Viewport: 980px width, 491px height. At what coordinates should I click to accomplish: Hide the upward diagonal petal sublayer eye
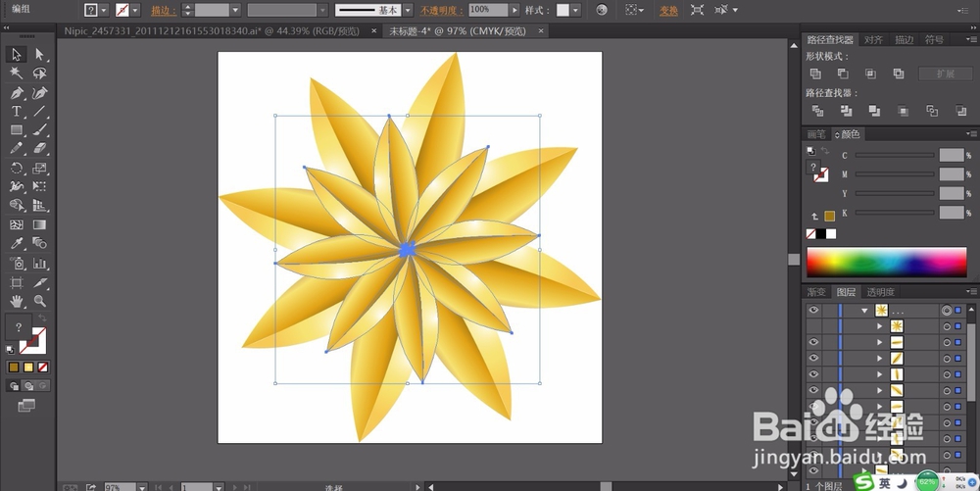(x=813, y=358)
